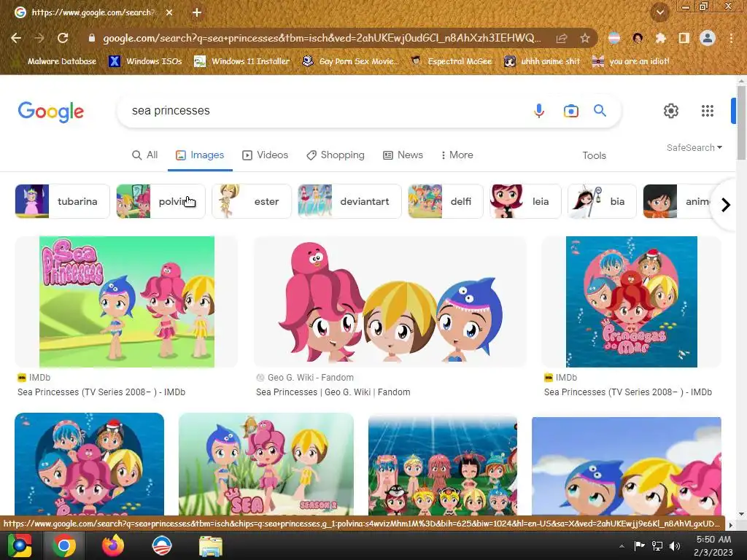Filter images by the leia chip
The image size is (747, 560).
coord(525,201)
